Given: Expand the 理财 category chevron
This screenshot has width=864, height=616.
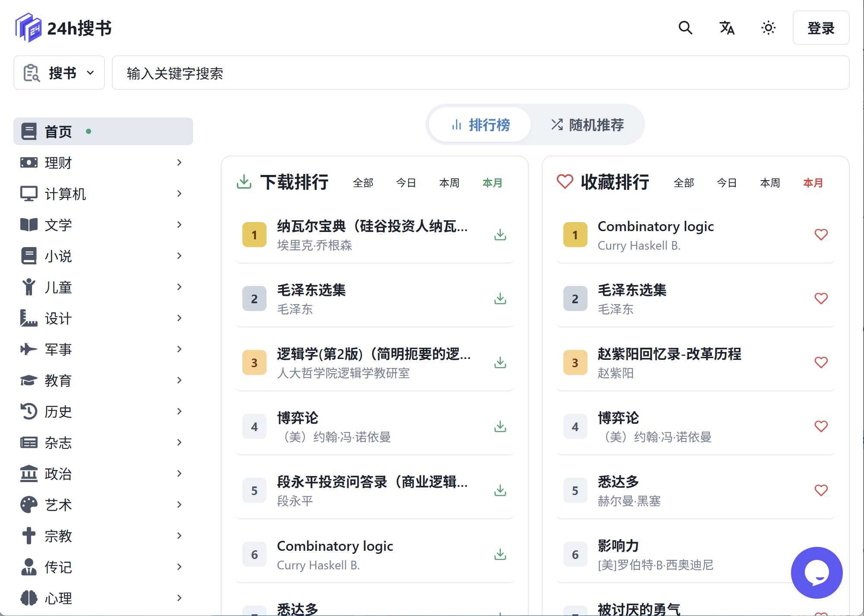Looking at the screenshot, I should click(179, 162).
